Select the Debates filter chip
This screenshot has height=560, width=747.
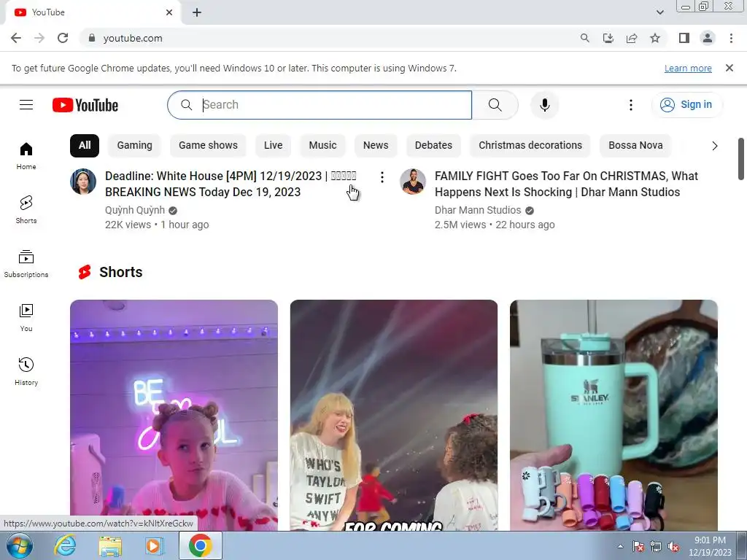(x=433, y=146)
